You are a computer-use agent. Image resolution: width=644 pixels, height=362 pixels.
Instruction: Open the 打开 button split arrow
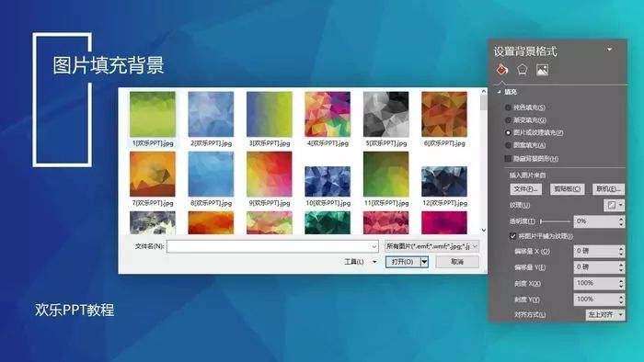pos(424,262)
